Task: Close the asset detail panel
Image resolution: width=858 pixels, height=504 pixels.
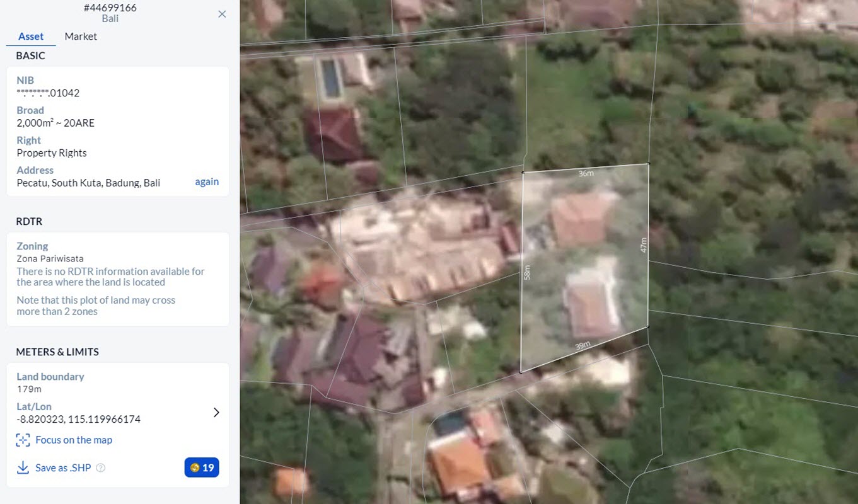Action: [222, 14]
